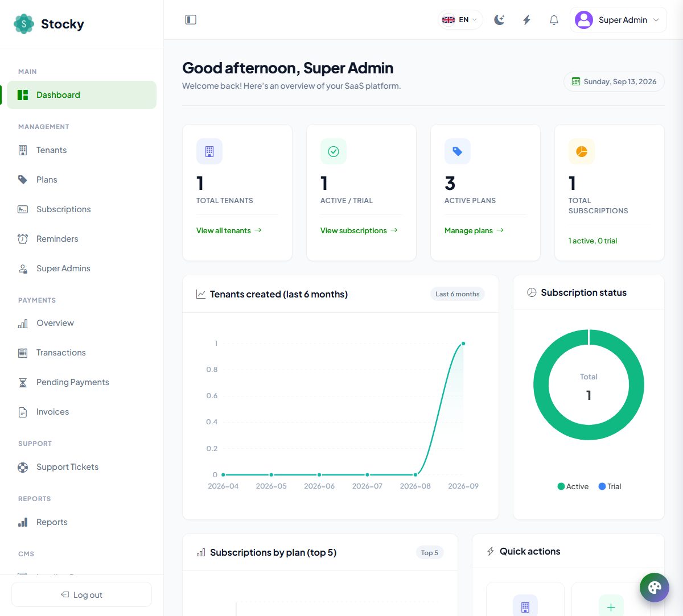Click the Top 5 badge
Image resolution: width=683 pixels, height=616 pixels.
click(x=430, y=553)
